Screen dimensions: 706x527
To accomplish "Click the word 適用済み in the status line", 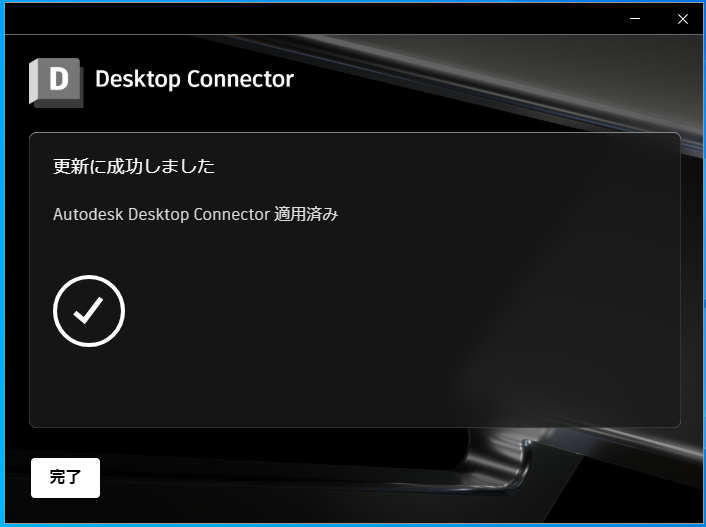I will (306, 214).
